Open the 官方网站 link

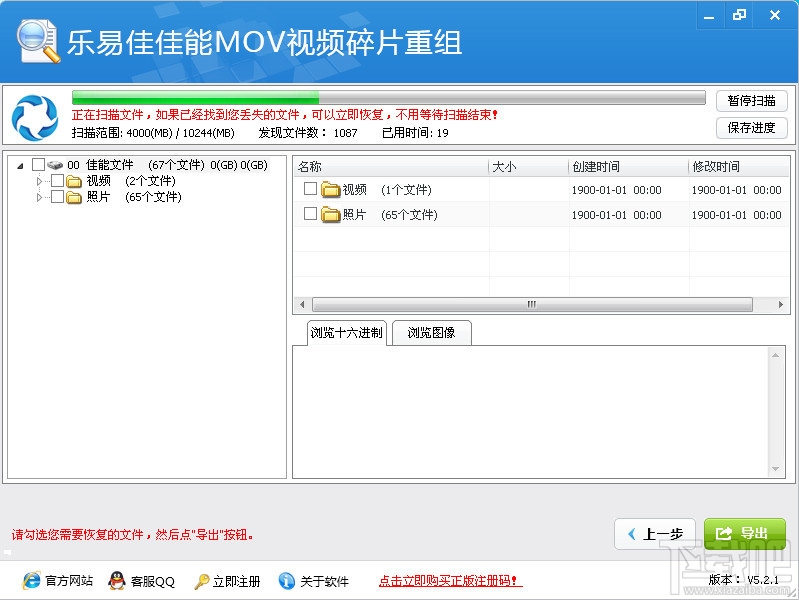[x=69, y=581]
